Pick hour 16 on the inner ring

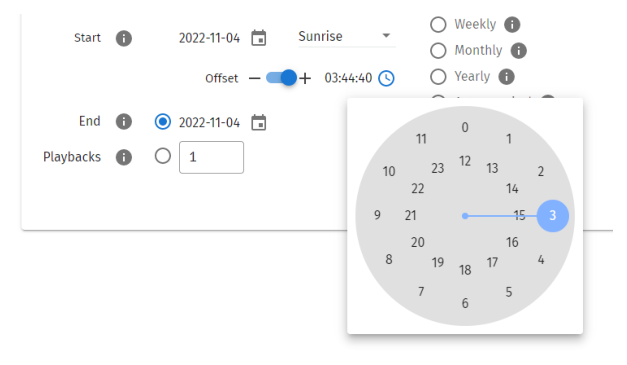(x=512, y=242)
